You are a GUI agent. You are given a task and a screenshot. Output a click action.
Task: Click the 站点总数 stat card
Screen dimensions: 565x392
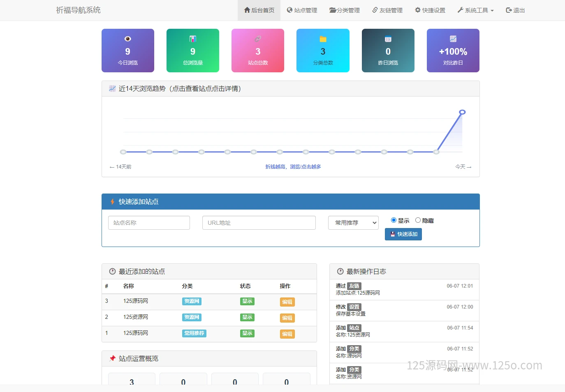pos(258,51)
